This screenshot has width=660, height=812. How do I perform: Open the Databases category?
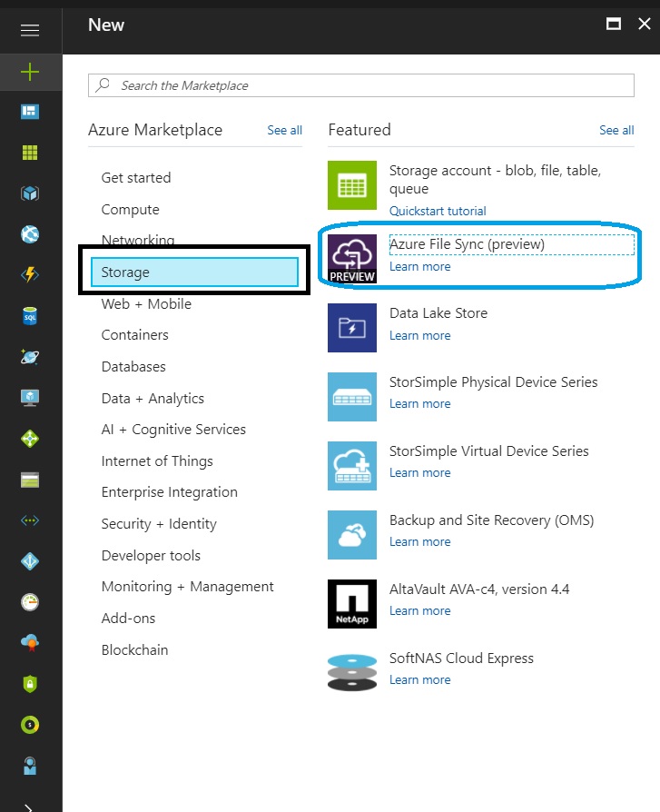(133, 366)
